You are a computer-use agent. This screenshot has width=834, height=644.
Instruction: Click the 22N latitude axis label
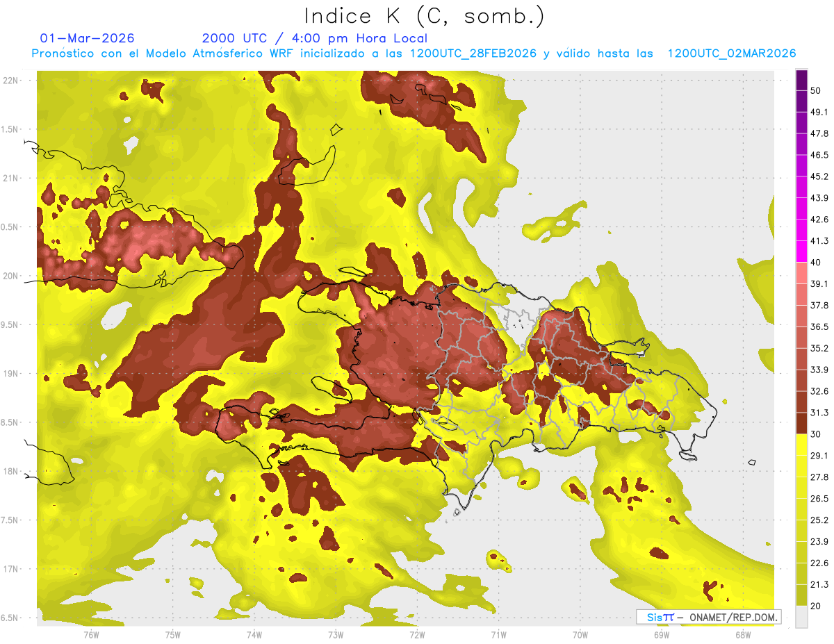point(10,81)
